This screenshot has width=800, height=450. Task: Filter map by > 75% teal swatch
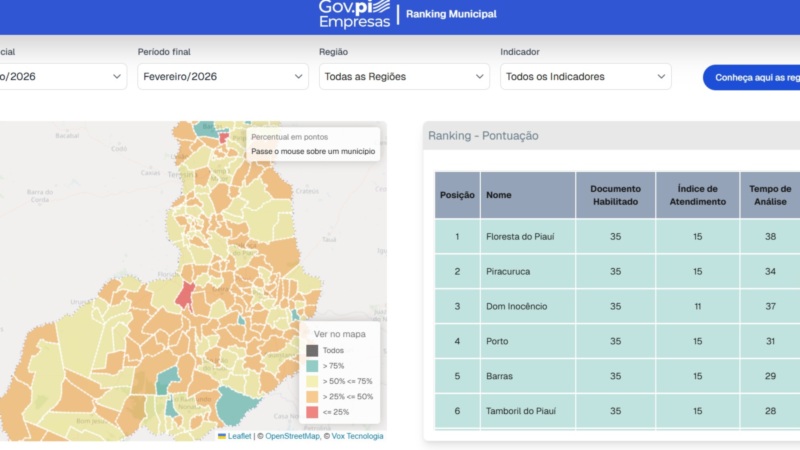click(312, 366)
